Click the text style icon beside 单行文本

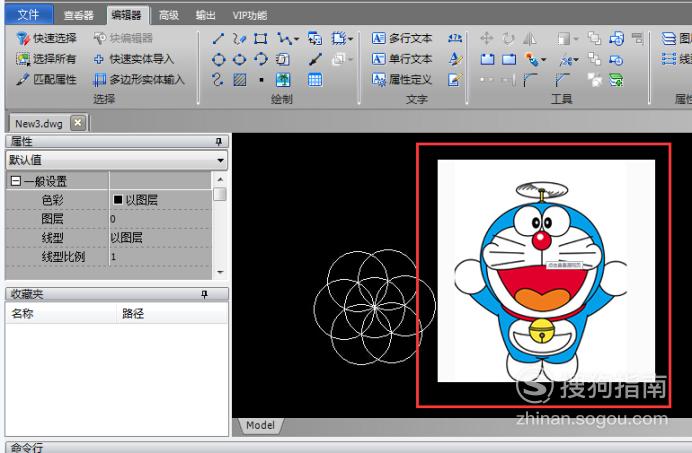455,59
